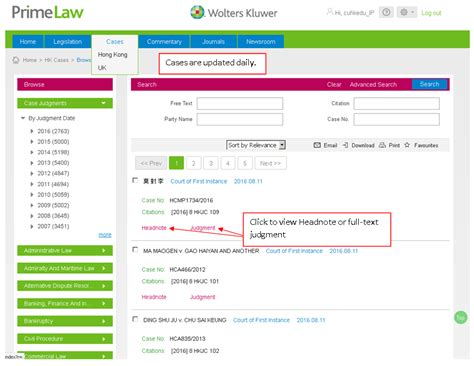Image resolution: width=474 pixels, height=366 pixels.
Task: Go to the Home tab
Action: point(28,42)
